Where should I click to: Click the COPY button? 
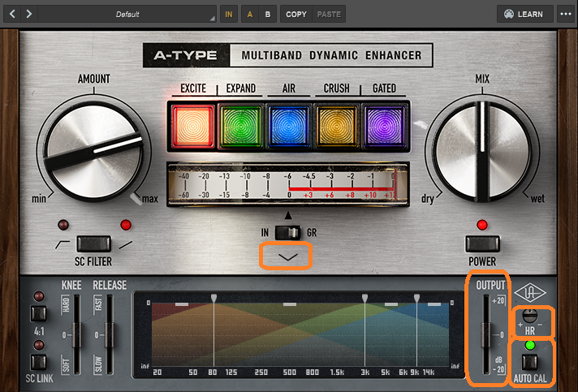pyautogui.click(x=296, y=14)
